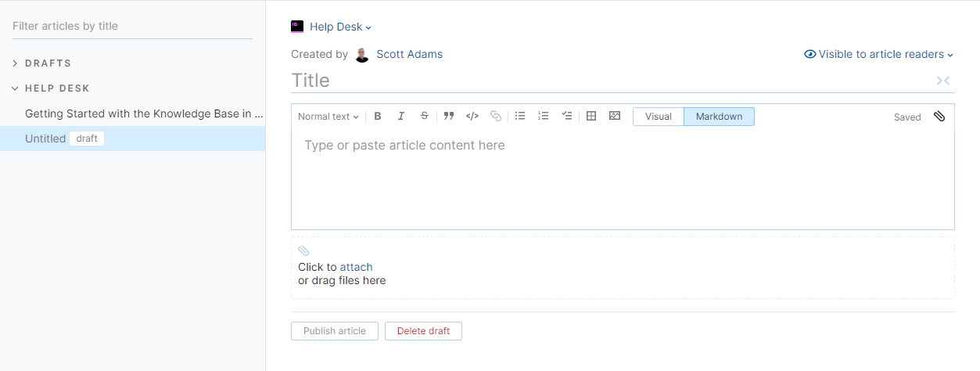Click the article Title field

coord(610,81)
